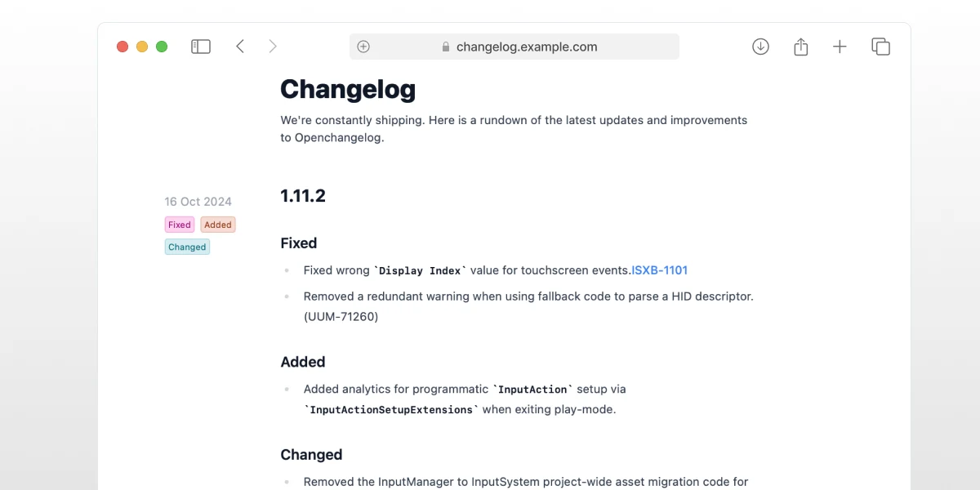Click the Share icon in the toolbar
This screenshot has width=980, height=490.
(x=800, y=47)
